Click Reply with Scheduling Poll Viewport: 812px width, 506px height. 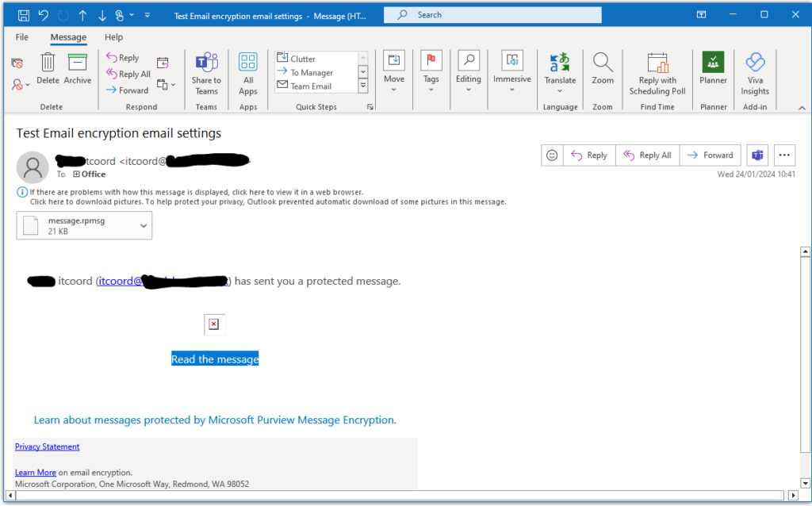coord(657,74)
